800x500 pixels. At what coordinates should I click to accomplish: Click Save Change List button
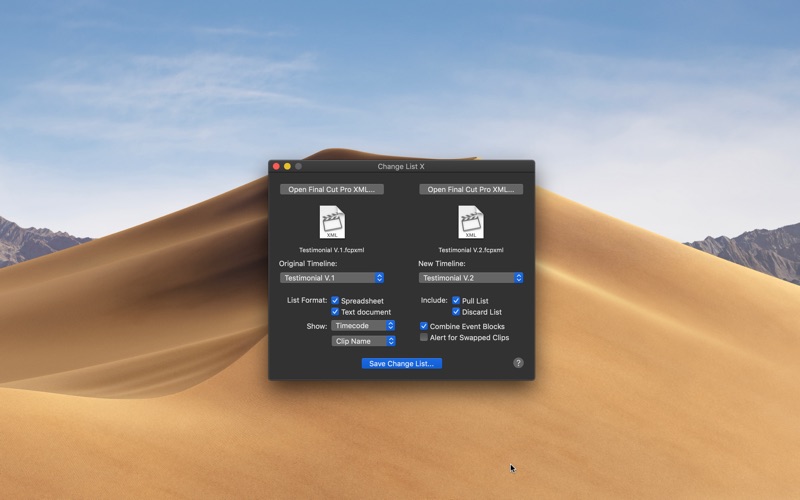pos(402,363)
